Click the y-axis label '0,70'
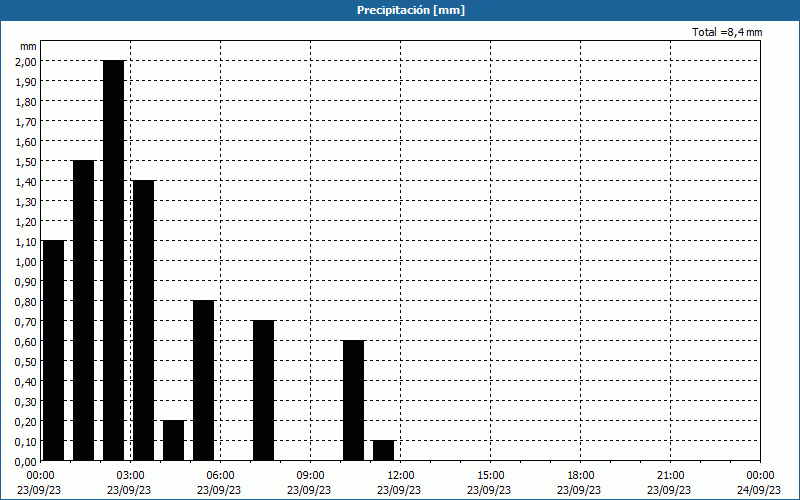 [28, 321]
